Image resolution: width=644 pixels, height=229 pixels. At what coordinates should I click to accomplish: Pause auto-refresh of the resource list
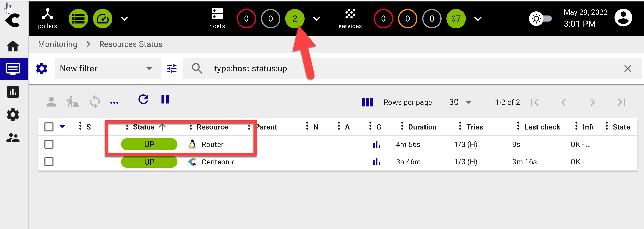click(x=165, y=99)
